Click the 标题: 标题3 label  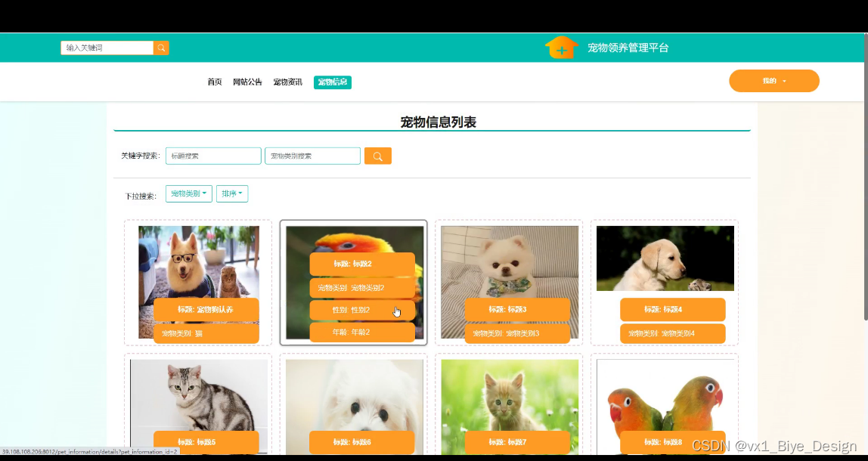pyautogui.click(x=517, y=309)
